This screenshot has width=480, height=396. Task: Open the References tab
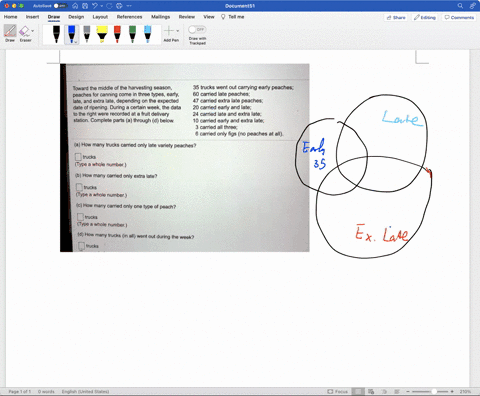129,17
